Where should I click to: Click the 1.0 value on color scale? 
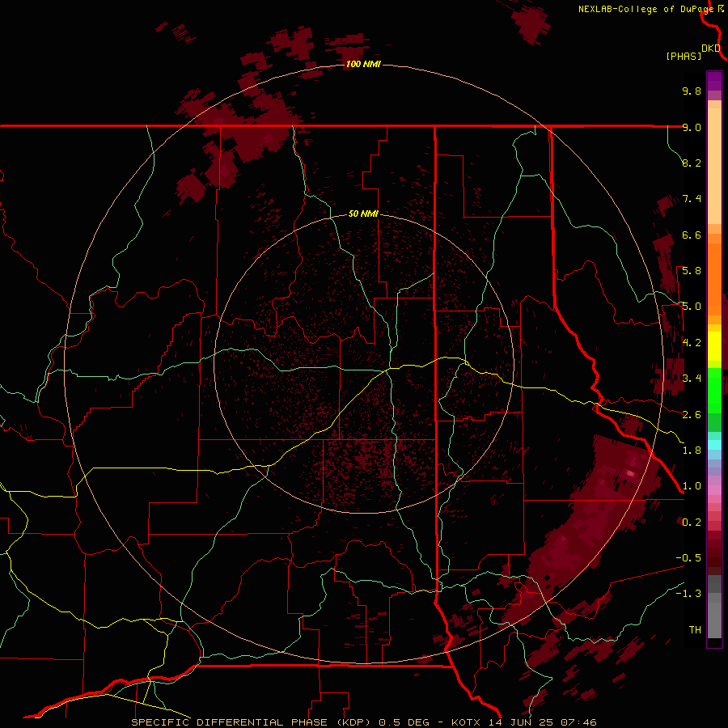(692, 486)
